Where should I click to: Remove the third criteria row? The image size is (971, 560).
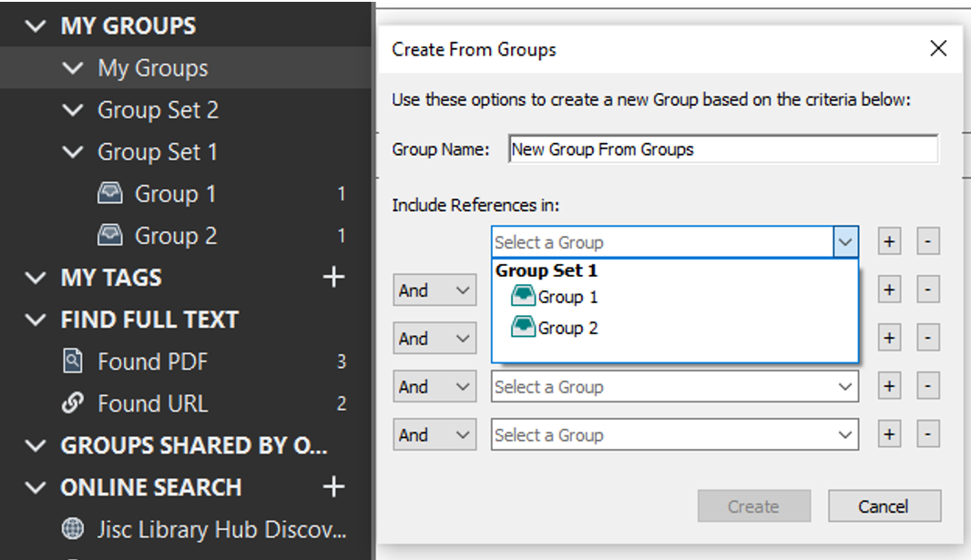(x=927, y=338)
